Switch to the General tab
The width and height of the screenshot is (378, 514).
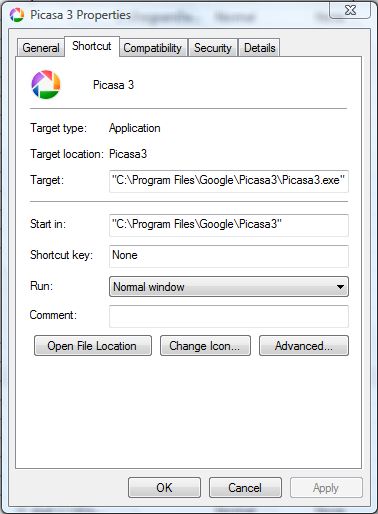pyautogui.click(x=41, y=48)
